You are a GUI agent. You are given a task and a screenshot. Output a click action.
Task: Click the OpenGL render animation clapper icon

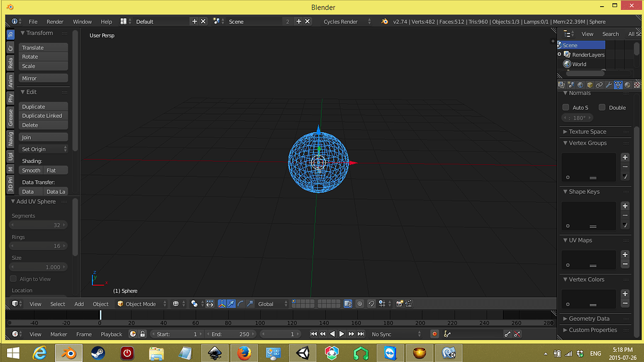(409, 303)
